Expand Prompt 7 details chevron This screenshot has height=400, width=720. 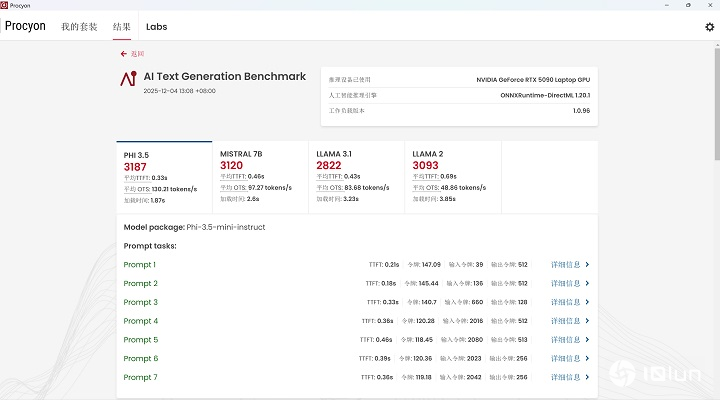pos(587,378)
